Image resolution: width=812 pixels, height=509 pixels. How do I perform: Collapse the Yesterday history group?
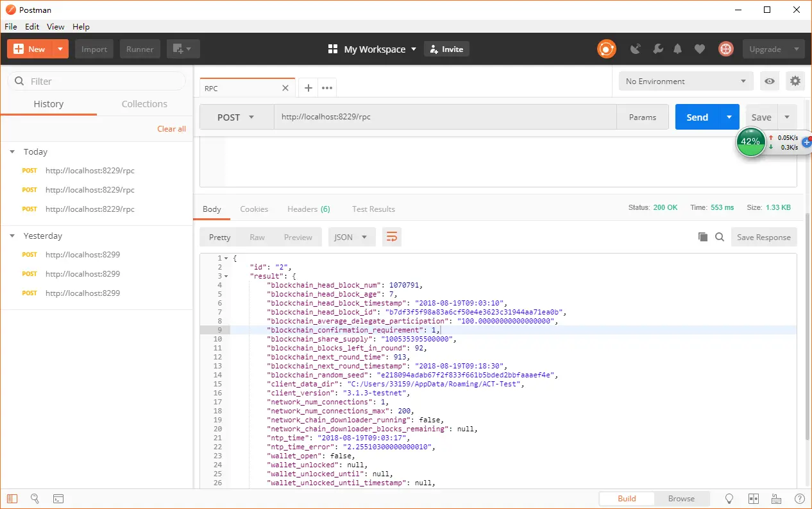pyautogui.click(x=12, y=236)
